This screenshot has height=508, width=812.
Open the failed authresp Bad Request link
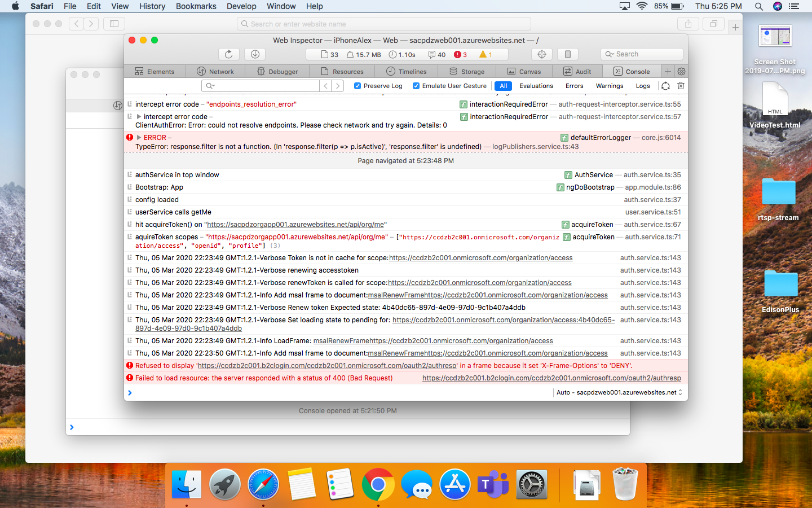(551, 378)
